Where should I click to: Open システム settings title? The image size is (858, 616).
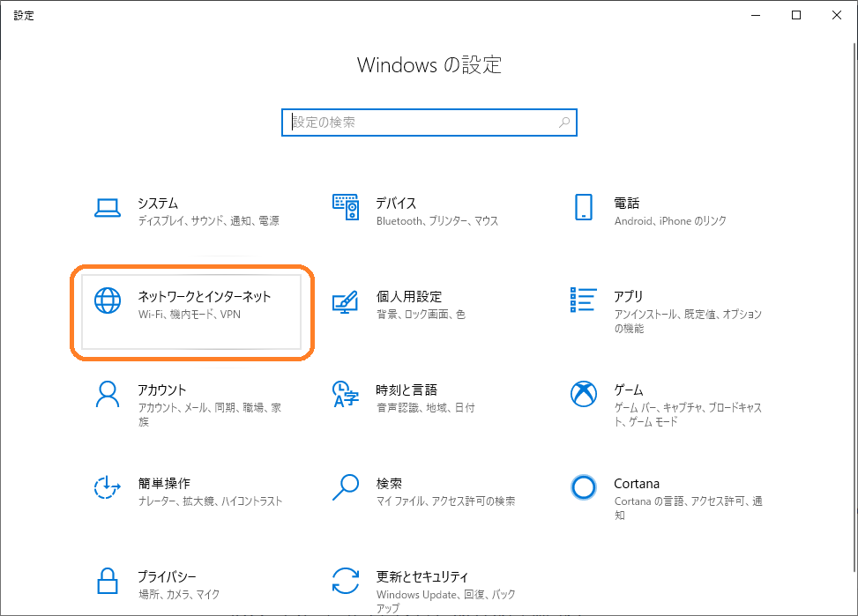tap(158, 204)
